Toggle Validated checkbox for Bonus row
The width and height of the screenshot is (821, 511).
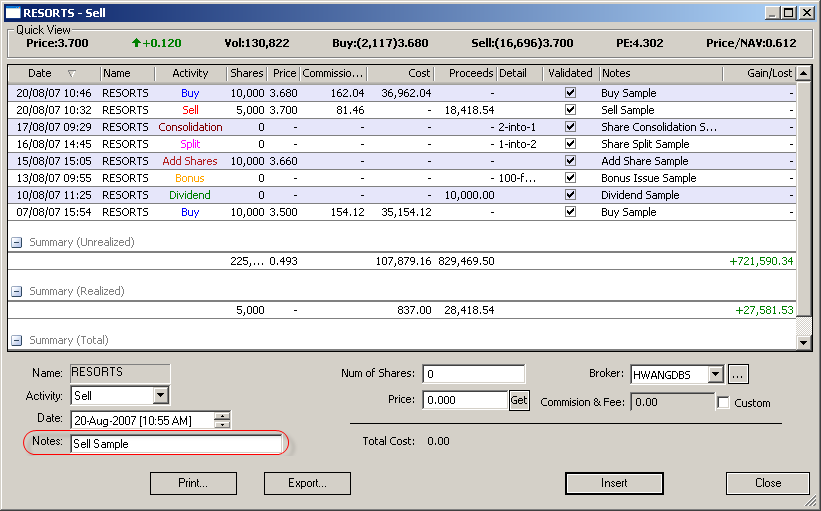click(570, 178)
